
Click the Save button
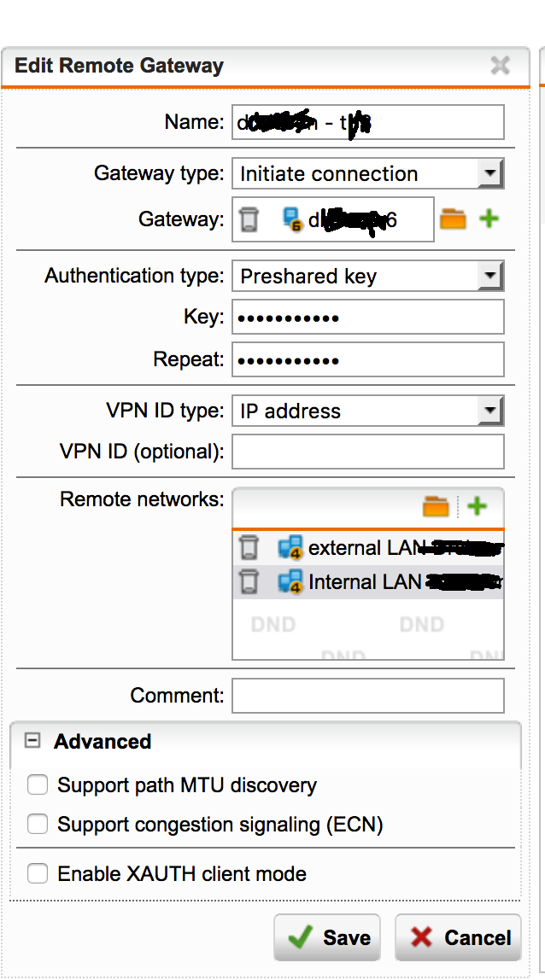tap(330, 937)
